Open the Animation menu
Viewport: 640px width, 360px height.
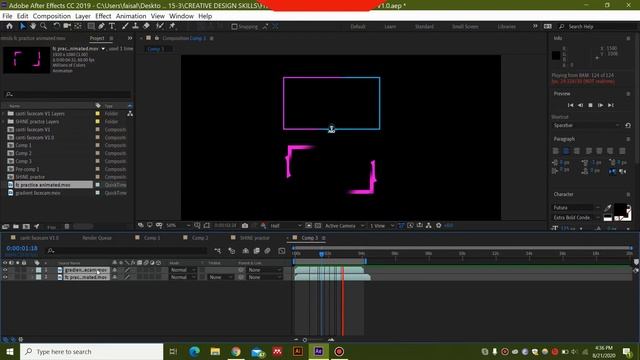[x=131, y=16]
